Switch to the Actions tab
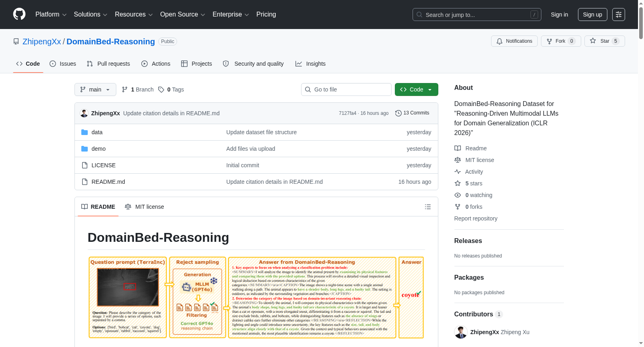 156,64
